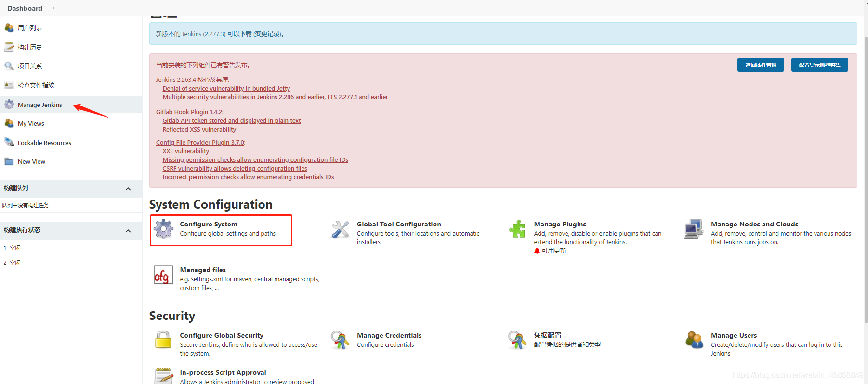Open Manage Jenkins sidebar entry
Screen dimensions: 868x384
click(40, 105)
